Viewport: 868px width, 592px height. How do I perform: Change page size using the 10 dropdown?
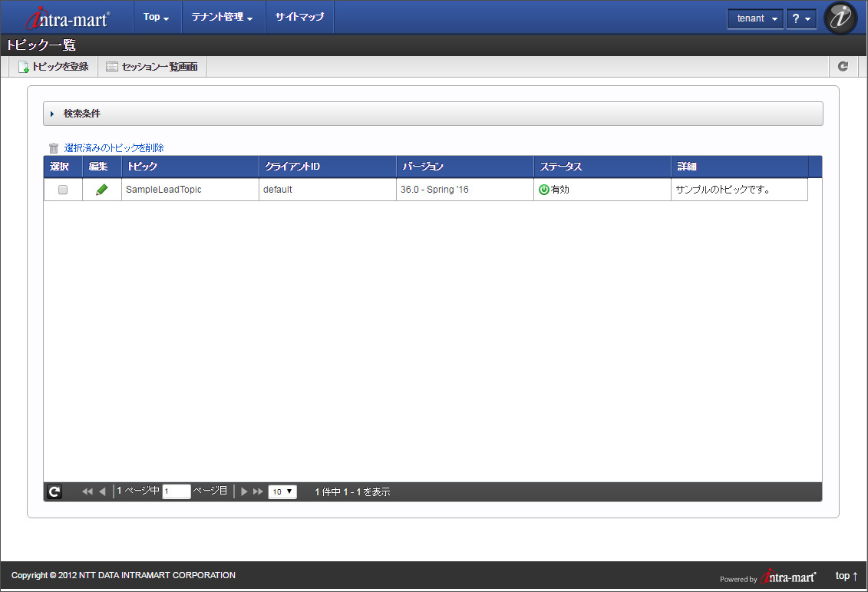pyautogui.click(x=282, y=491)
